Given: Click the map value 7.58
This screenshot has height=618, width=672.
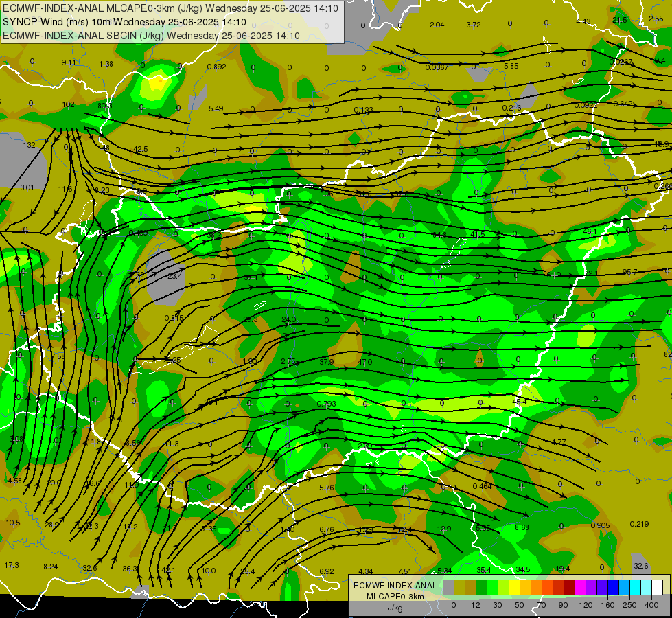Looking at the screenshot, I should [x=58, y=356].
